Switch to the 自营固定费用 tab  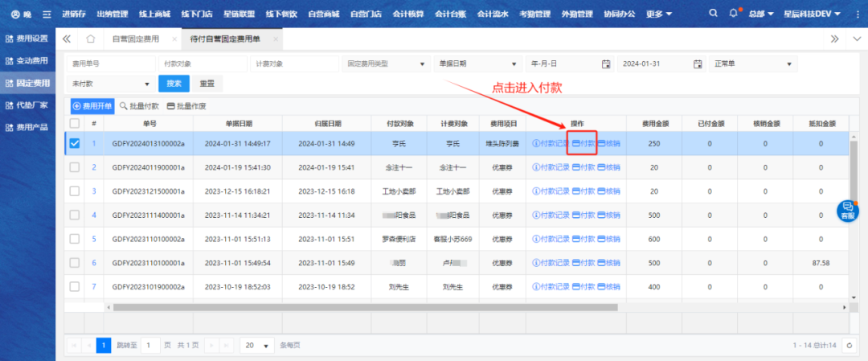pyautogui.click(x=135, y=39)
